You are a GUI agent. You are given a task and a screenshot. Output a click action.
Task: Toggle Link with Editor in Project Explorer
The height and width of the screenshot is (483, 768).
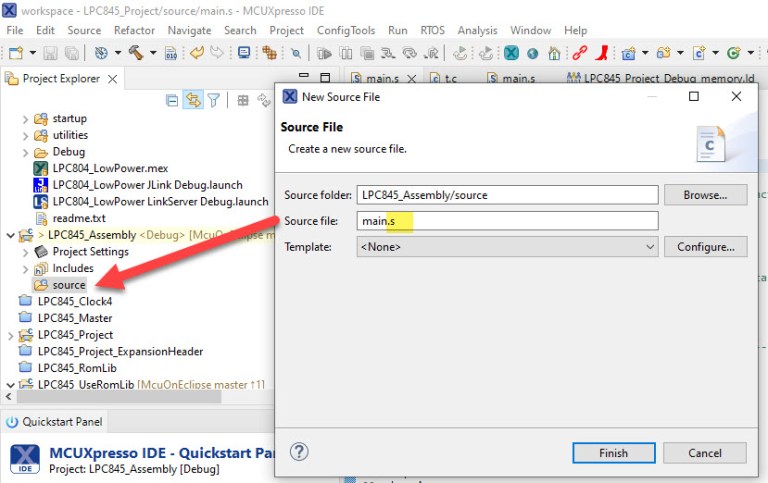pyautogui.click(x=193, y=100)
